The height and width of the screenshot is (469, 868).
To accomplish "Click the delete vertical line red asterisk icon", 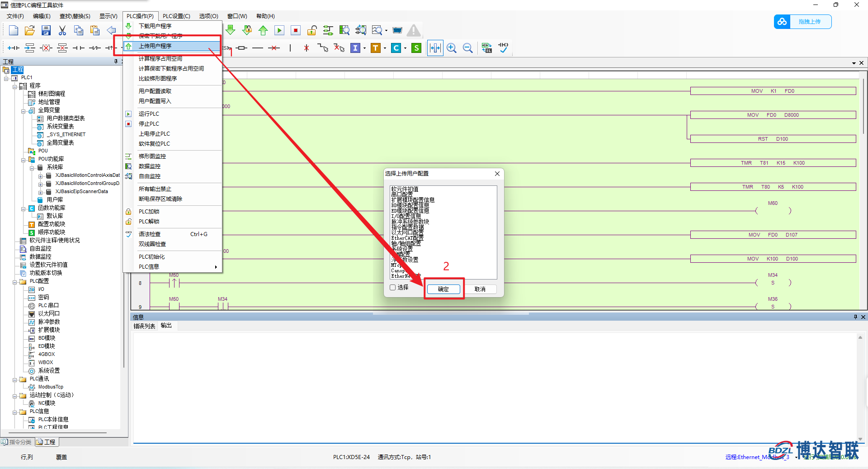I will 307,48.
